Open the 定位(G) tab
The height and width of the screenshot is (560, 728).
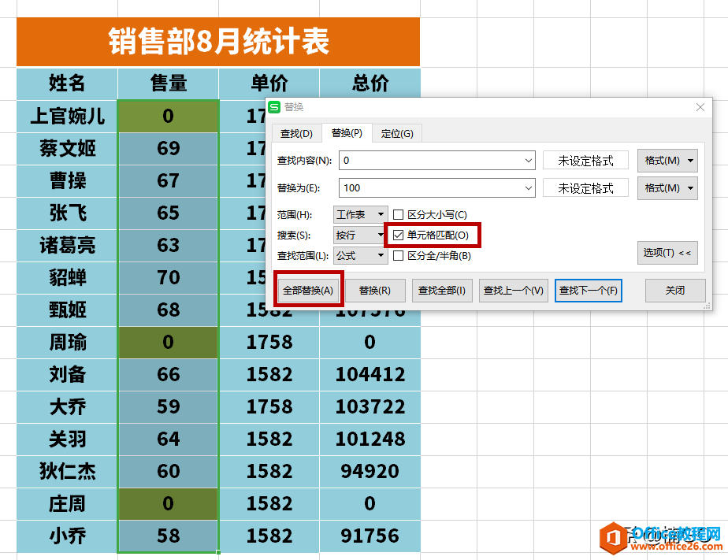397,134
